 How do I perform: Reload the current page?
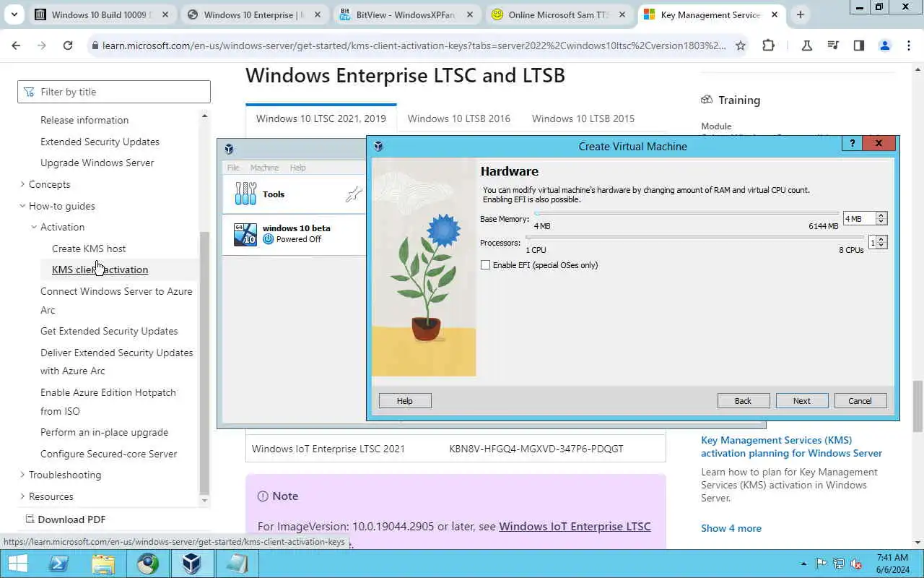click(68, 46)
